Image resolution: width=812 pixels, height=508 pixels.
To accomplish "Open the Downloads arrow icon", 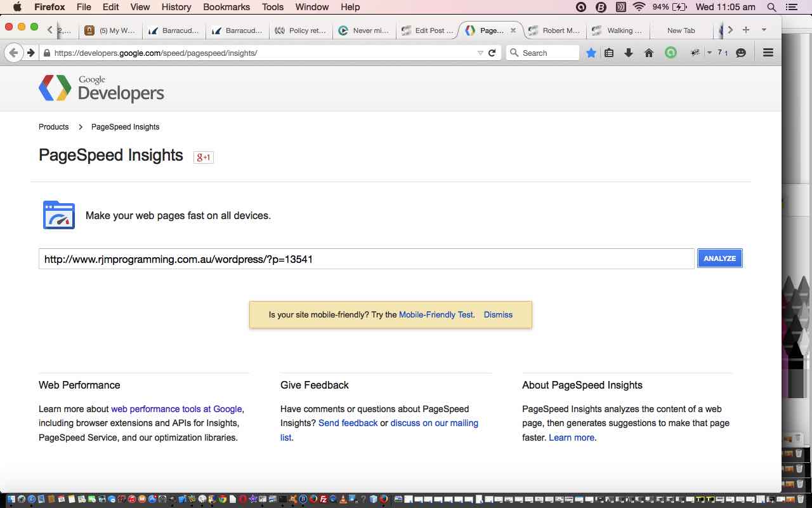I will tap(629, 53).
